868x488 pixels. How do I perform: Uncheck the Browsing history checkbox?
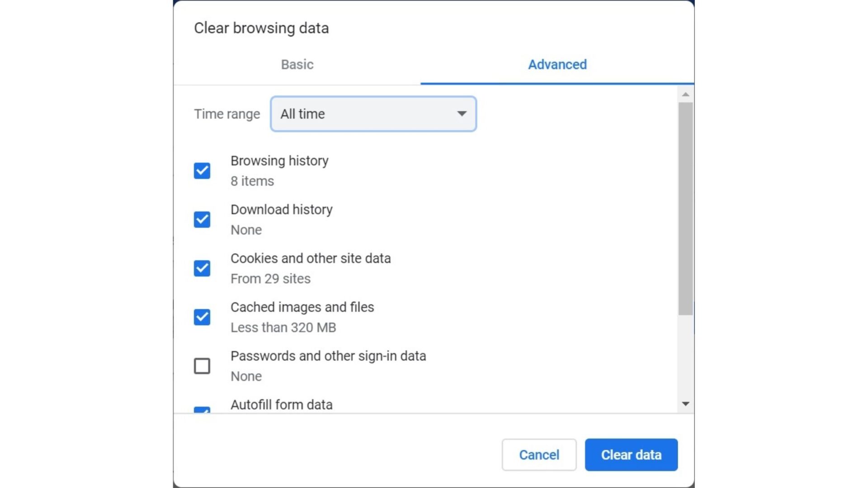(202, 171)
